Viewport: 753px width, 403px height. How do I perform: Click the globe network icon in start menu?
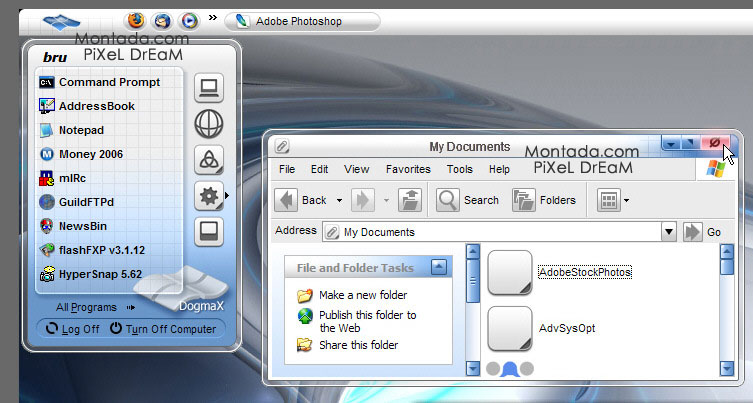tap(209, 124)
